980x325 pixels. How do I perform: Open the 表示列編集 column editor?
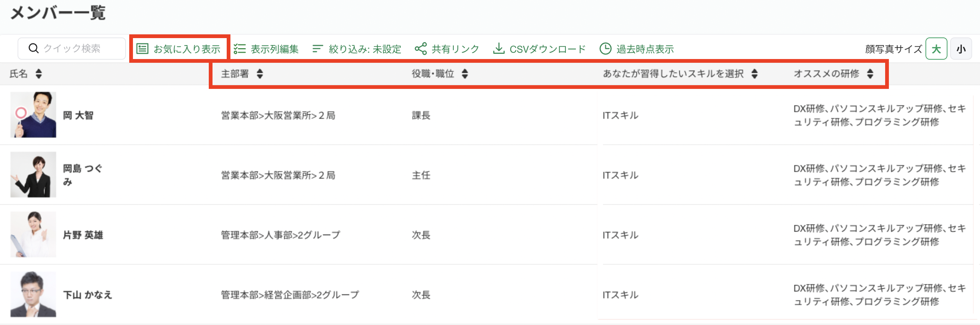coord(266,49)
